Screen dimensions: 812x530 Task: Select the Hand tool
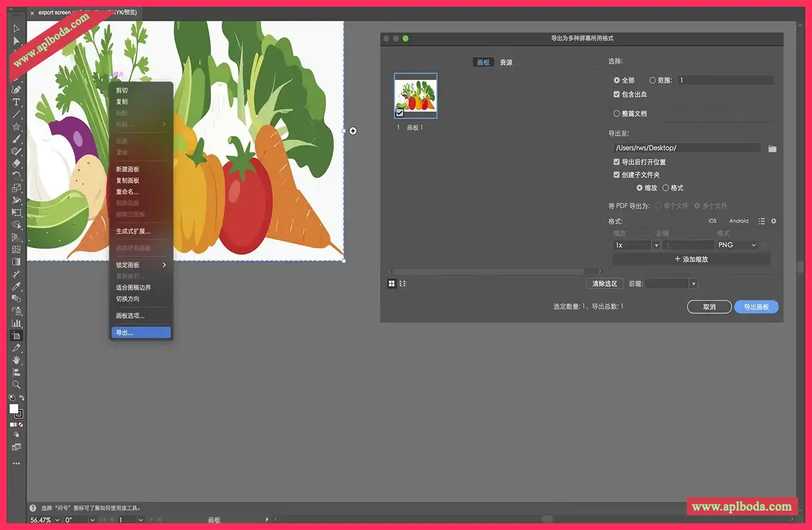click(17, 360)
